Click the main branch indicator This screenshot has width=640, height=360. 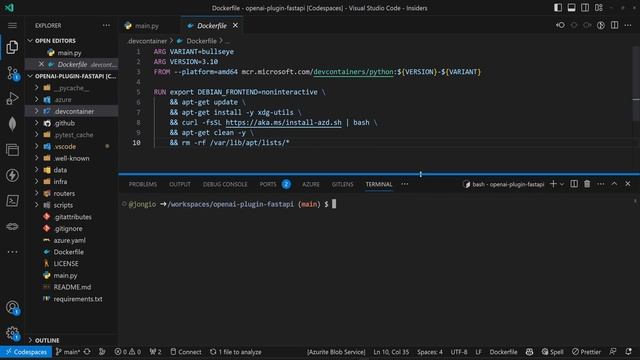pos(68,352)
